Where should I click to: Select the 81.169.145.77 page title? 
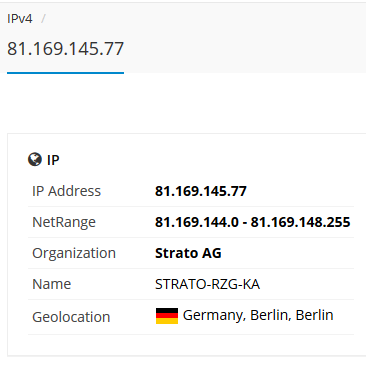coord(65,49)
